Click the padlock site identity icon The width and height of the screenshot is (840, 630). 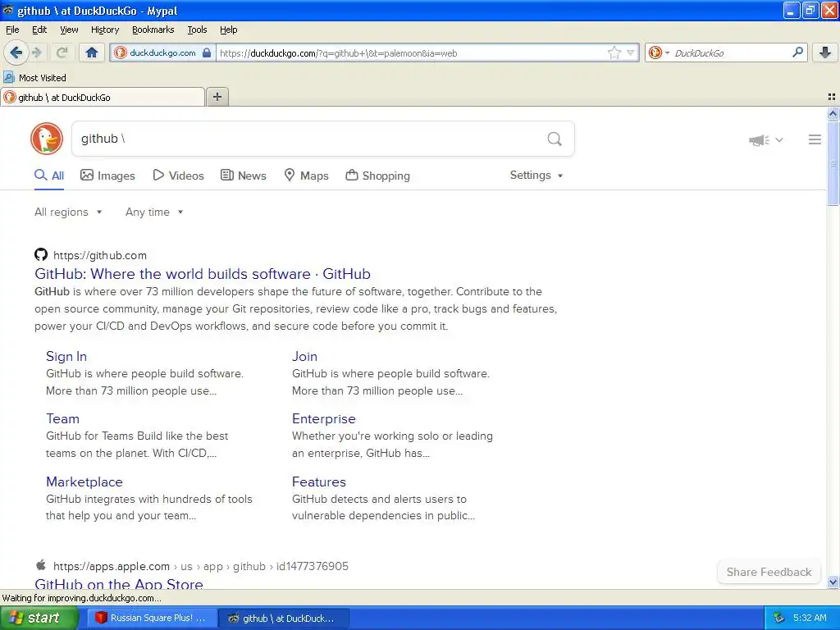pyautogui.click(x=207, y=52)
